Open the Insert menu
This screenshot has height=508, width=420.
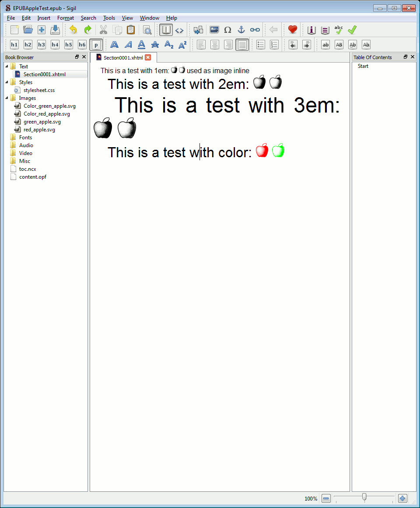coord(44,18)
